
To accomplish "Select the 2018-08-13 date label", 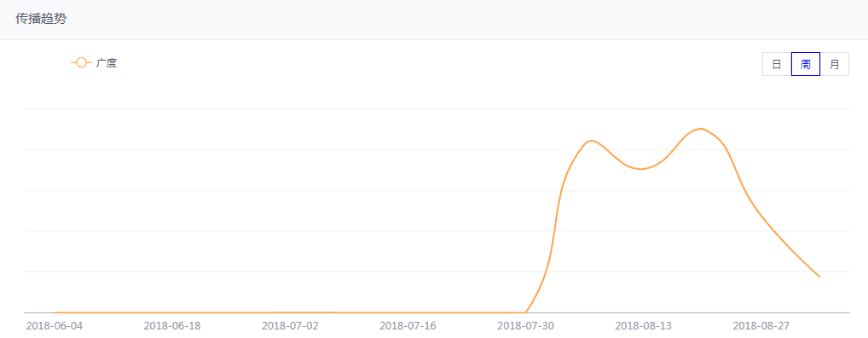I will click(644, 325).
